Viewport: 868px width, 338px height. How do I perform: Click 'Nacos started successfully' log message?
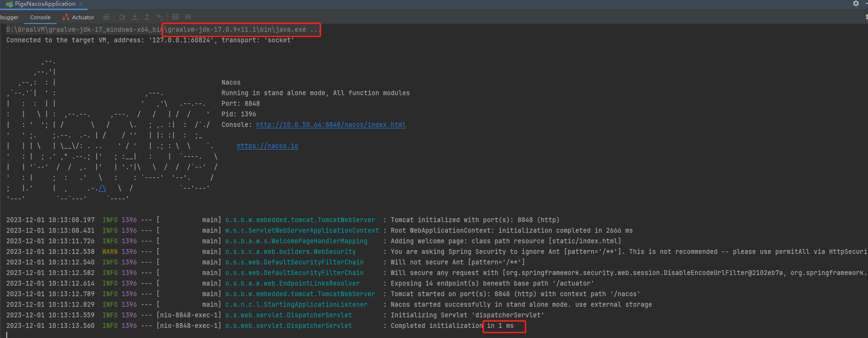[x=521, y=305]
